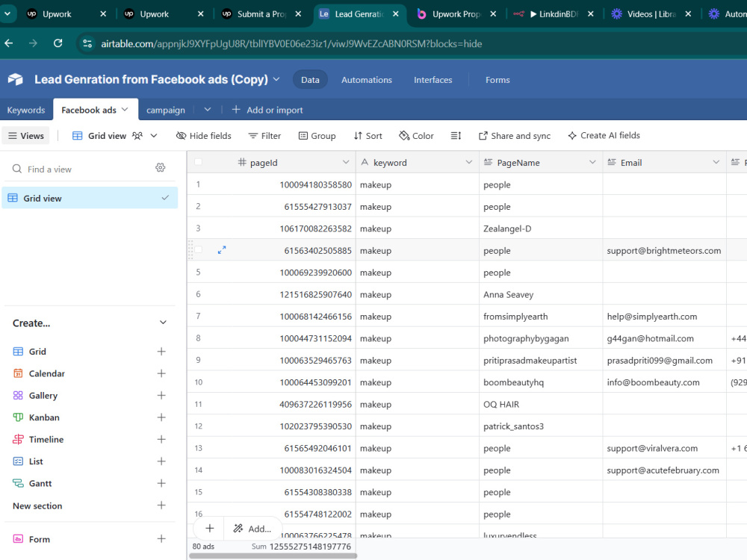Click Hide fields
The height and width of the screenshot is (560, 747).
tap(203, 136)
